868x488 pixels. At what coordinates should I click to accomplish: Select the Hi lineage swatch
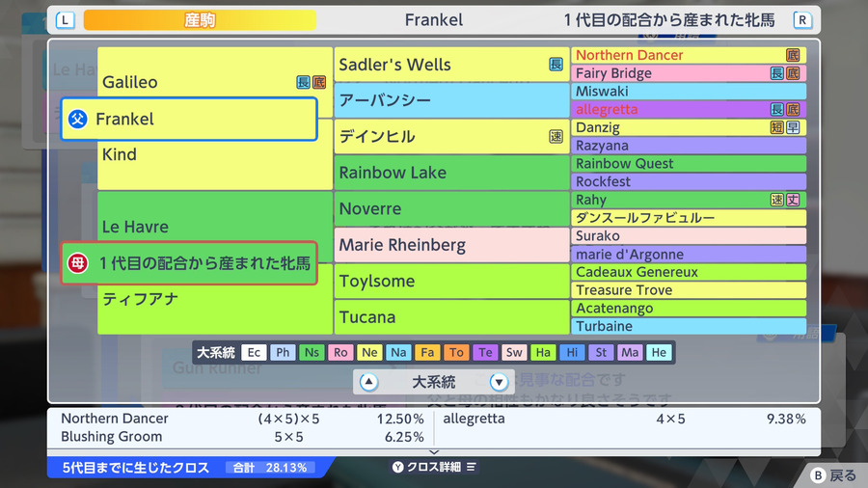pos(572,352)
